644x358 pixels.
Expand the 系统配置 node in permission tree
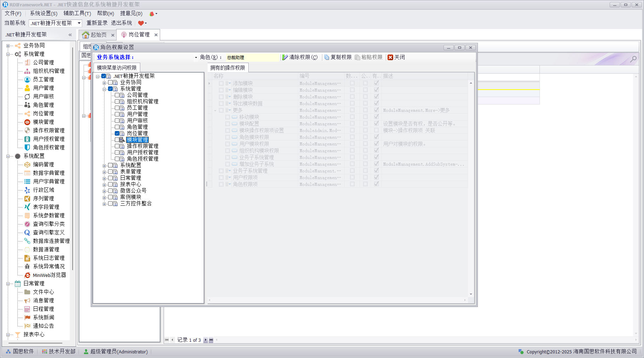click(104, 166)
